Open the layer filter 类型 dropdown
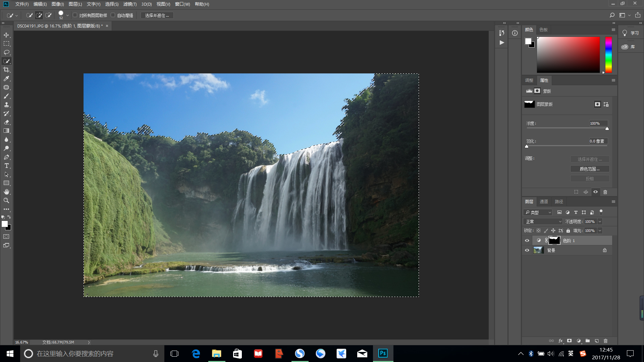This screenshot has width=644, height=362. [x=538, y=212]
